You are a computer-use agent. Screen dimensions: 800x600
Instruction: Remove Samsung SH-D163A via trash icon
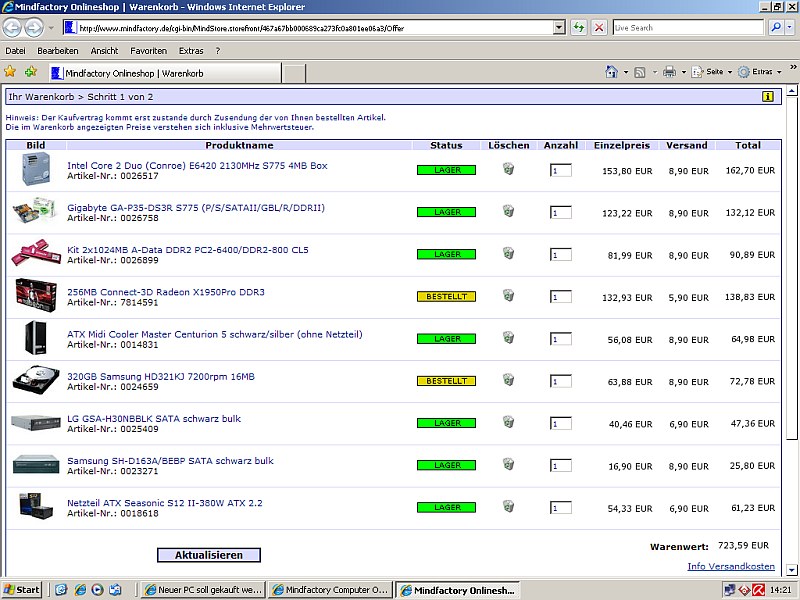508,465
